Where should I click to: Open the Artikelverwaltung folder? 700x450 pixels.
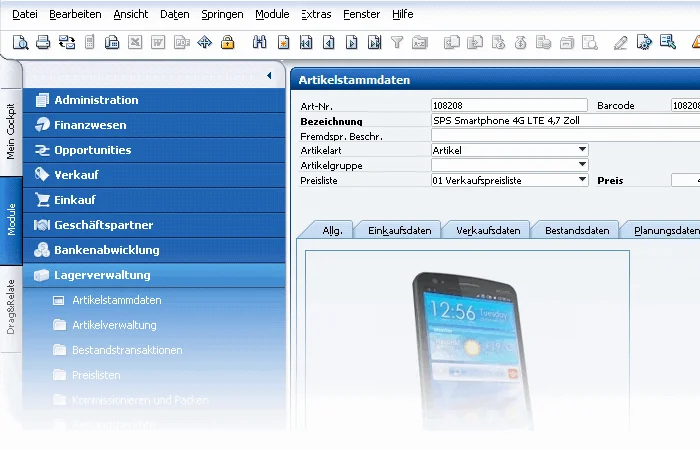coord(114,325)
